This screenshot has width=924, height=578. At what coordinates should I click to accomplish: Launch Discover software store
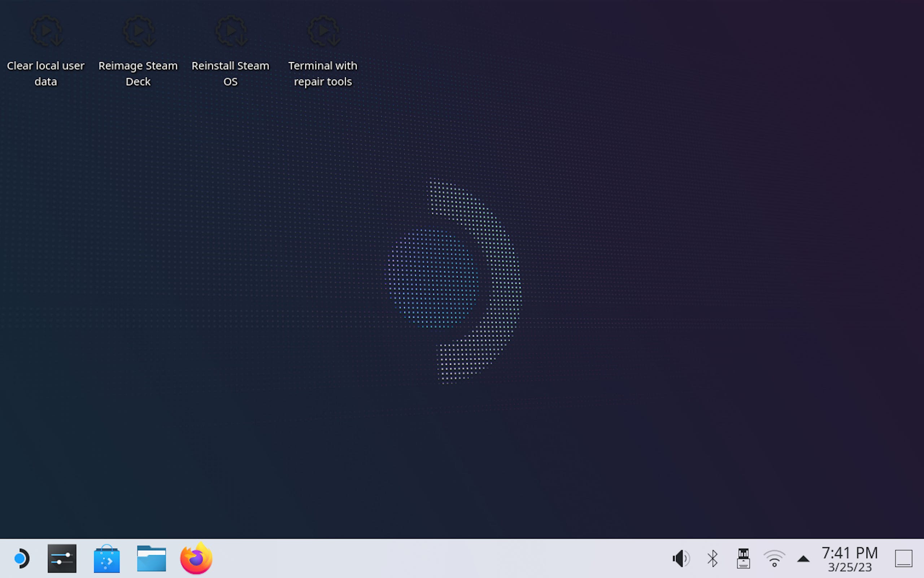point(106,558)
